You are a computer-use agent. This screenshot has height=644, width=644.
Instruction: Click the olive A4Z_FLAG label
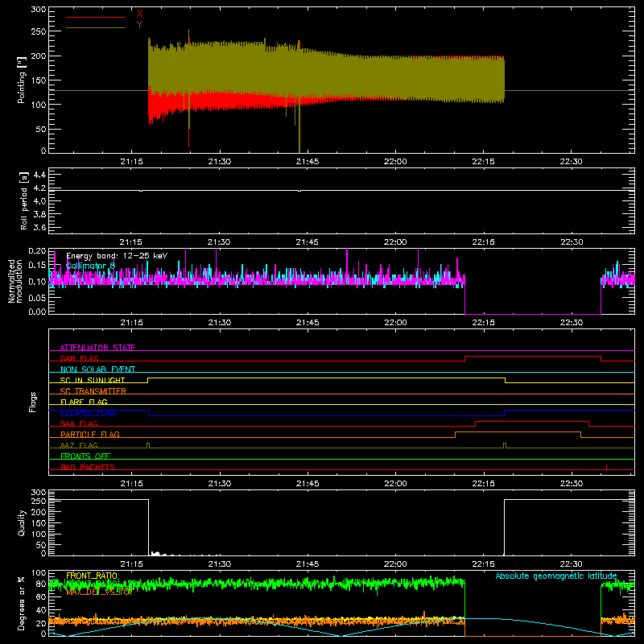79,445
